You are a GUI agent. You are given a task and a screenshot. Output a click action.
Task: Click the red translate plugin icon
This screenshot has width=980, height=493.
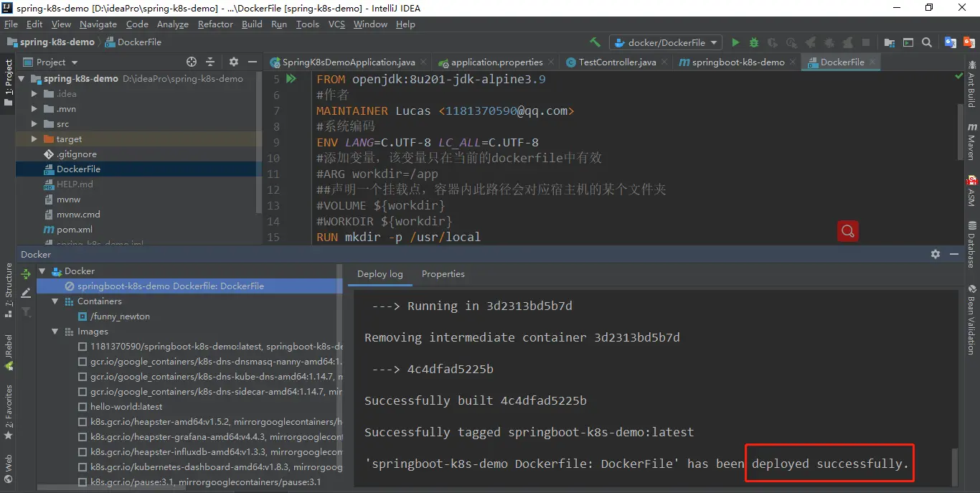tap(968, 42)
